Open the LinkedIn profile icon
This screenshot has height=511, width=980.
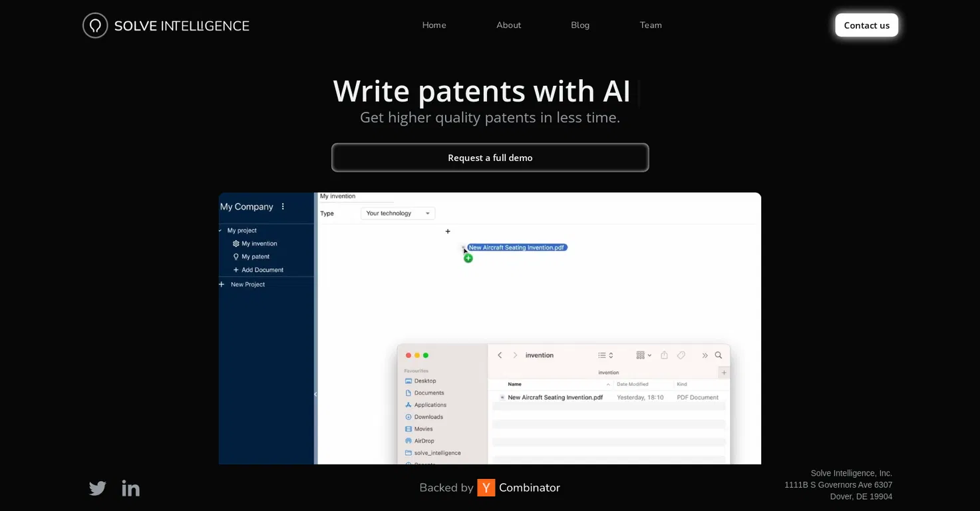point(131,488)
